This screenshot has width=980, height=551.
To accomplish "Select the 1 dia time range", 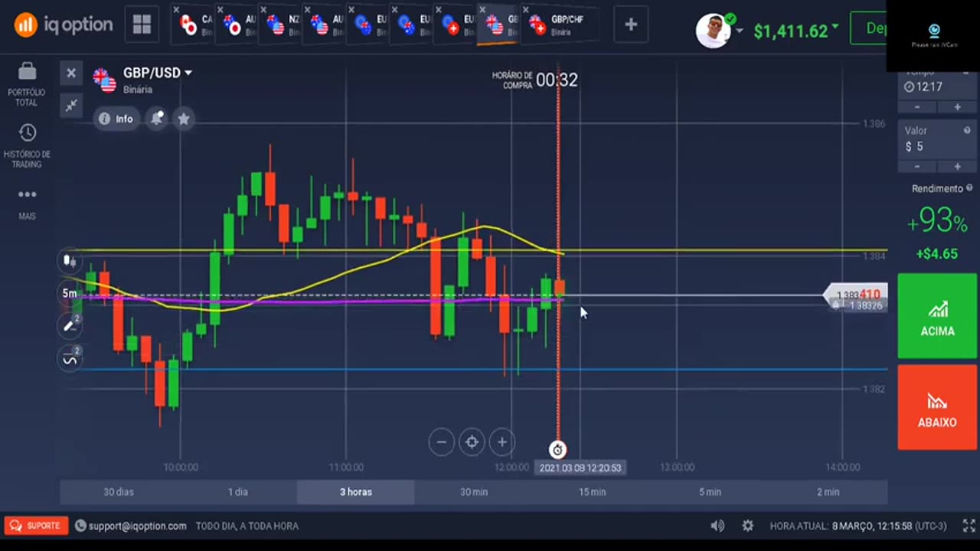I will tap(238, 492).
